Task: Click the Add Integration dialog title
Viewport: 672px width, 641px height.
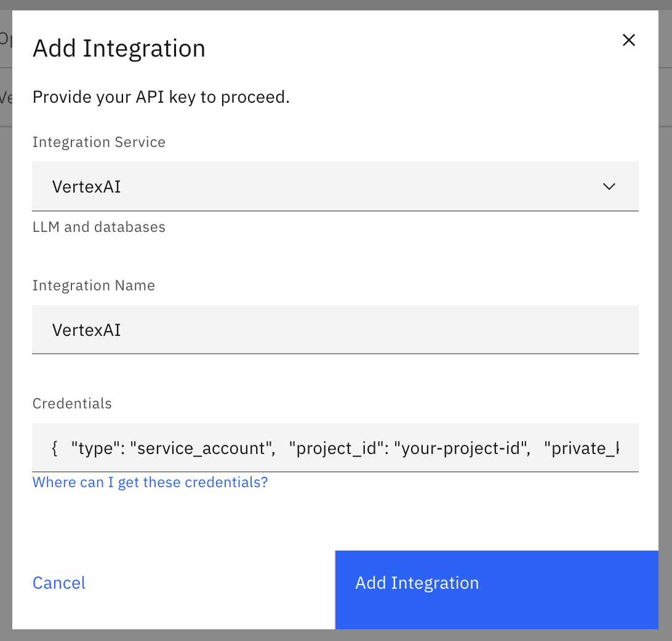Action: click(x=119, y=48)
